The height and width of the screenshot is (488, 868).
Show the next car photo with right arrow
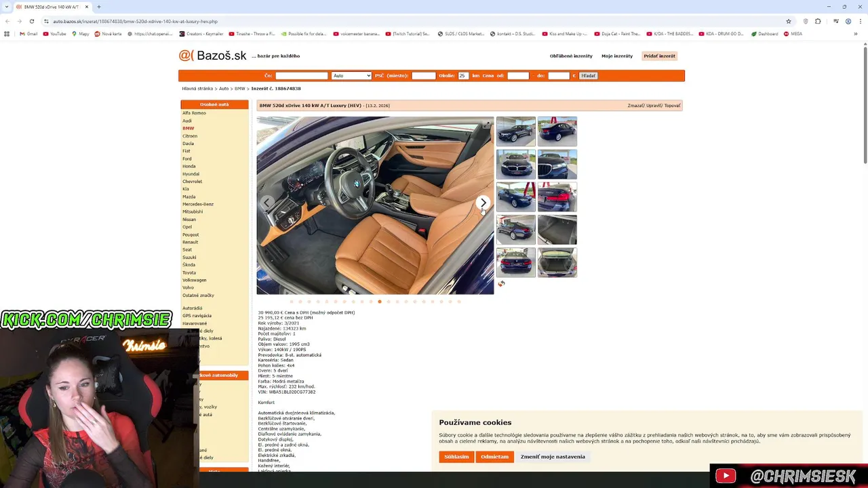point(483,203)
